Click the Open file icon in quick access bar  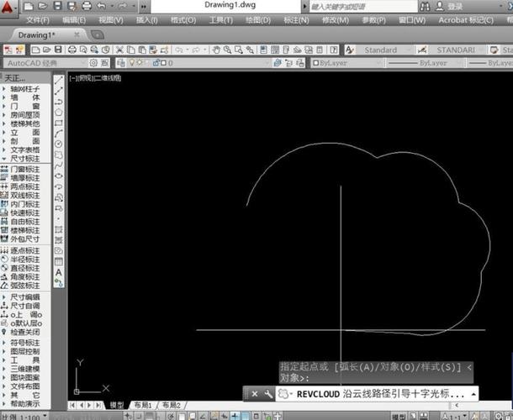[x=43, y=6]
